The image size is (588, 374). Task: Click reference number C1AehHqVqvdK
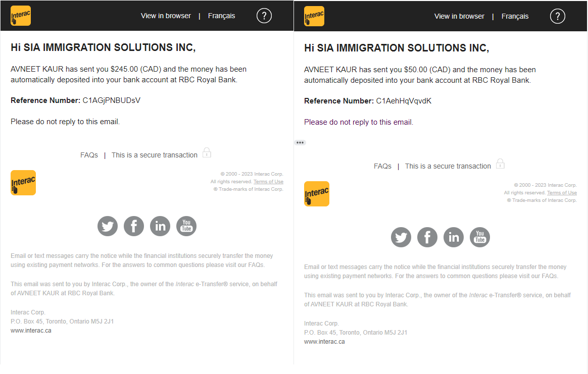(404, 101)
